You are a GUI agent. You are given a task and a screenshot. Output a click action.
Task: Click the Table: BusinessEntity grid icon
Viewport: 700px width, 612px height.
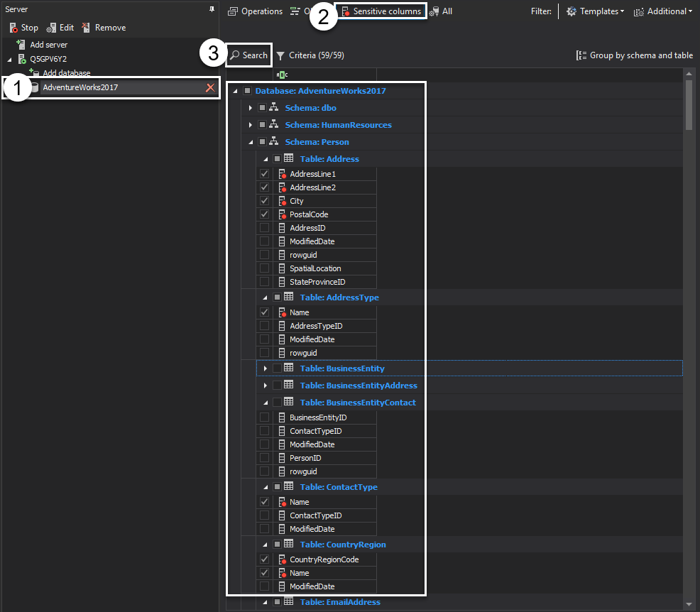click(289, 368)
